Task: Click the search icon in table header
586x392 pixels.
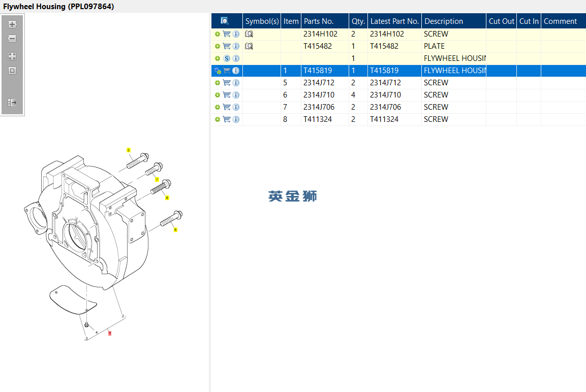Action: pyautogui.click(x=225, y=21)
